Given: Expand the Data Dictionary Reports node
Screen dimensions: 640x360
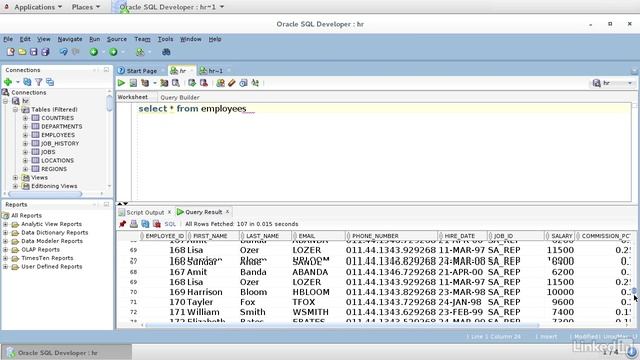Looking at the screenshot, I should tap(6, 233).
